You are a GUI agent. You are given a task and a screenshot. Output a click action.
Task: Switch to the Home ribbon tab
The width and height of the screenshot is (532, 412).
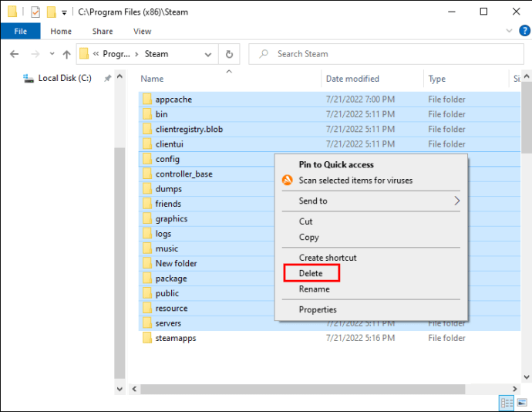61,32
